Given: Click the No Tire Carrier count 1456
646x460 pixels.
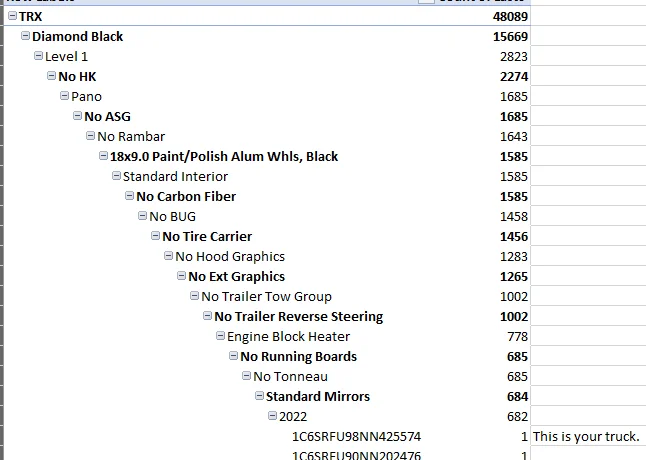Looking at the screenshot, I should pos(514,236).
